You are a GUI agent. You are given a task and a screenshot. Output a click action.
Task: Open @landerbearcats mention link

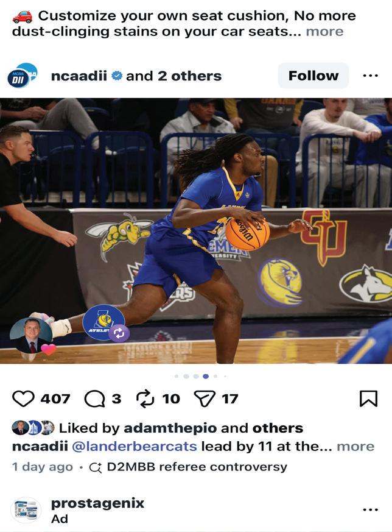click(x=135, y=447)
